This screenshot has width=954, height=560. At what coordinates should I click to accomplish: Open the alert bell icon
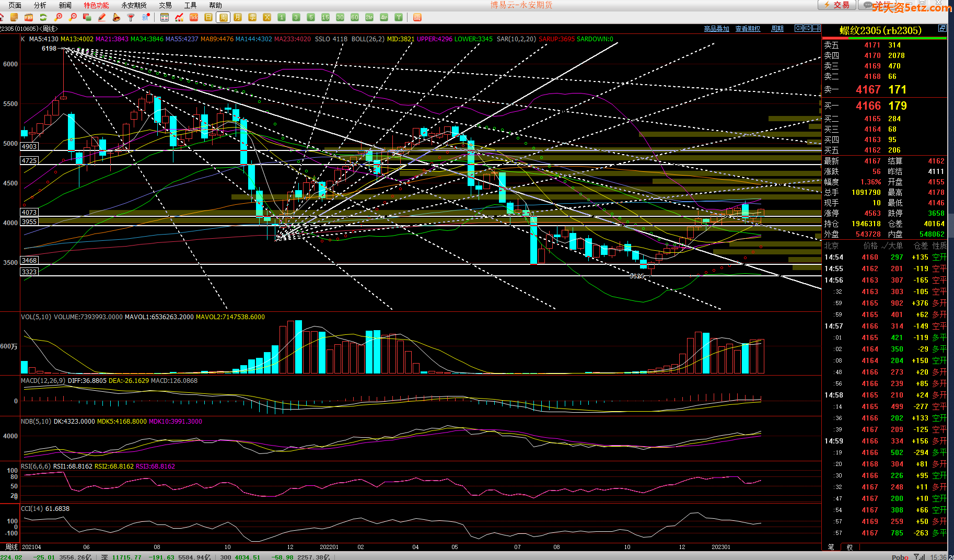(x=117, y=17)
